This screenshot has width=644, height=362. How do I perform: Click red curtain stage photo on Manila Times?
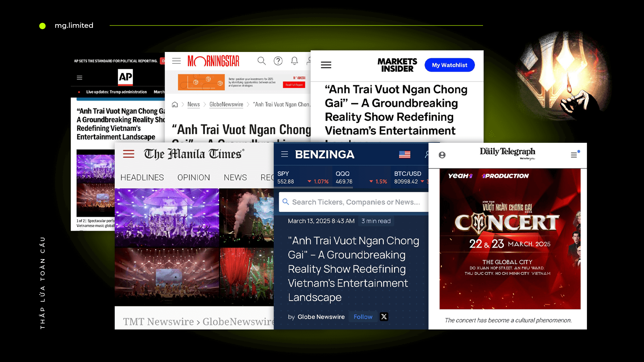pos(247,277)
